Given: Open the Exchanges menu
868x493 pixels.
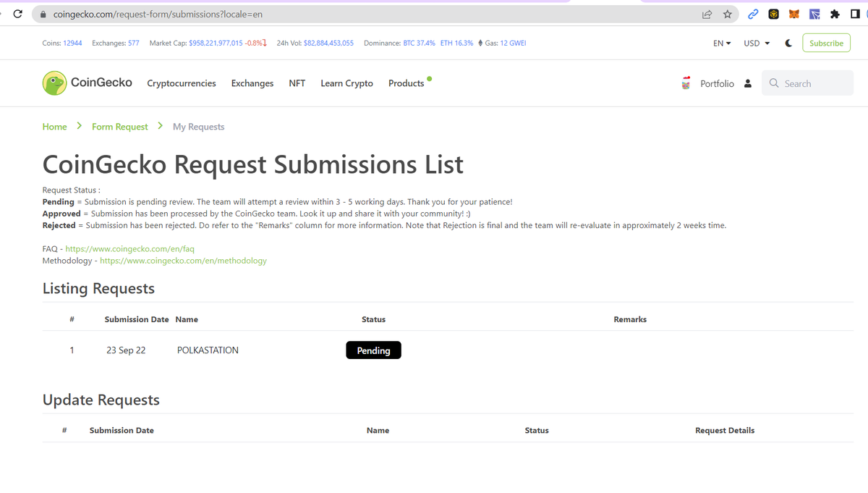Looking at the screenshot, I should (x=252, y=83).
